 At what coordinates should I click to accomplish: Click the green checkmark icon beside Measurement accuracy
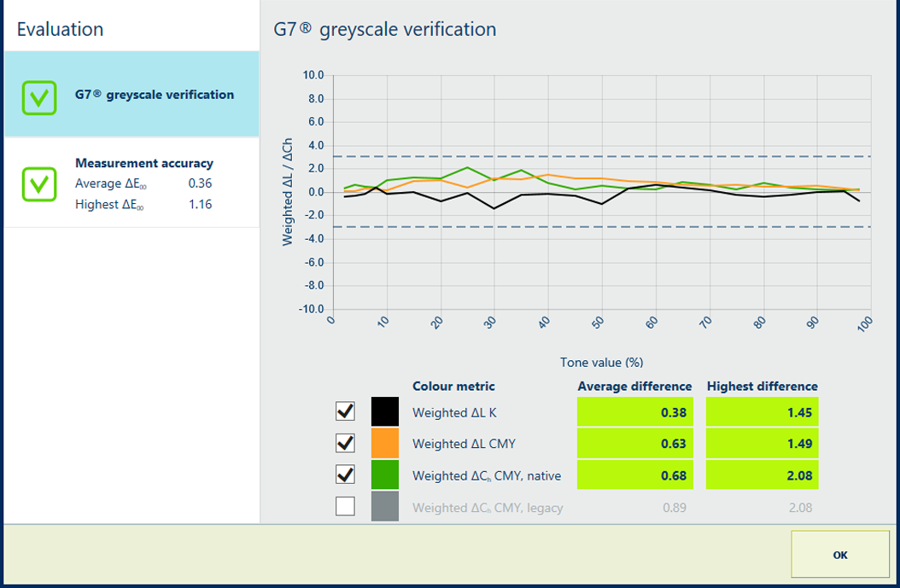click(x=38, y=184)
